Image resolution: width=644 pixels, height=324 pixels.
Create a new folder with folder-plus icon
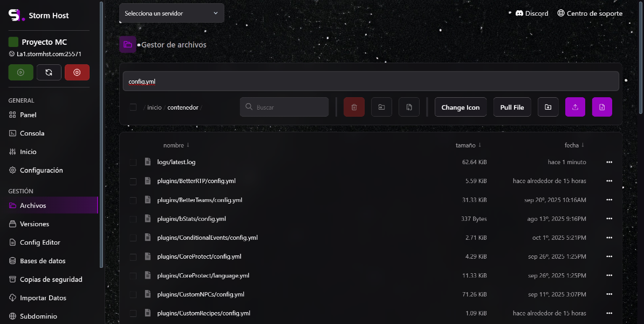[548, 107]
